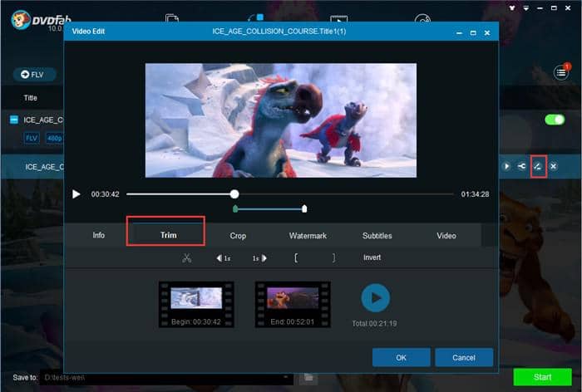Select the Begin 00:30:42 thumbnail
Screen dimensions: 582x392
(x=196, y=305)
